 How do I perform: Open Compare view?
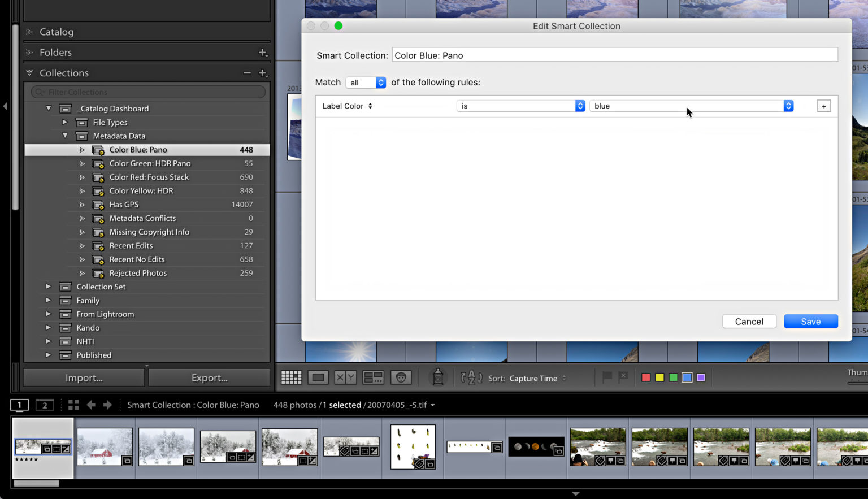345,377
